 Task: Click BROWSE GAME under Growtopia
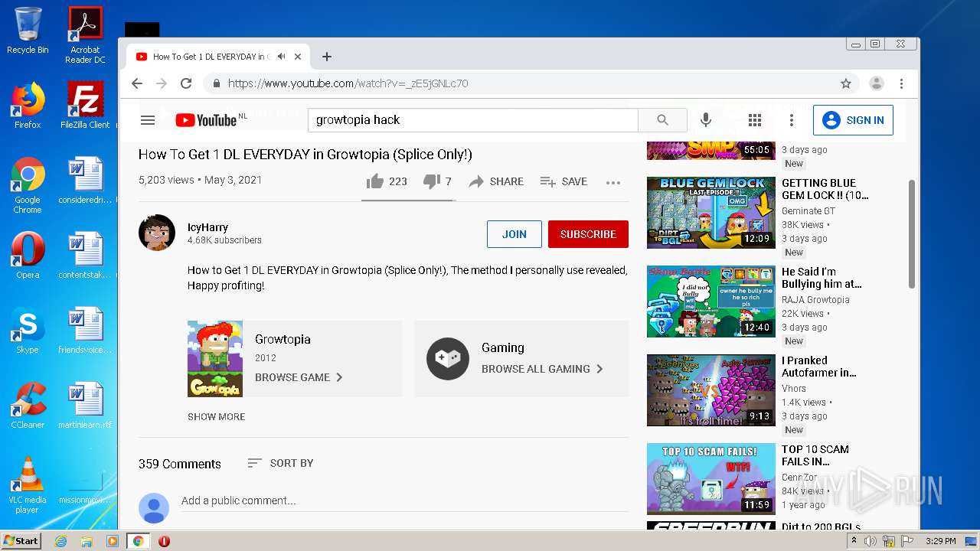point(299,377)
